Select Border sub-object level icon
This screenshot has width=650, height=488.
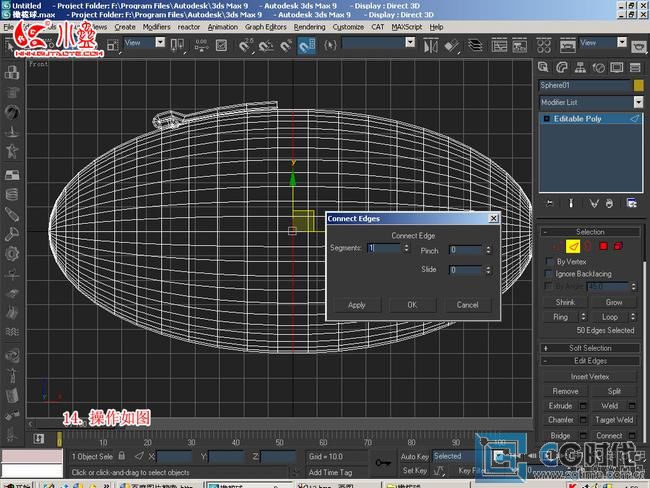[588, 246]
